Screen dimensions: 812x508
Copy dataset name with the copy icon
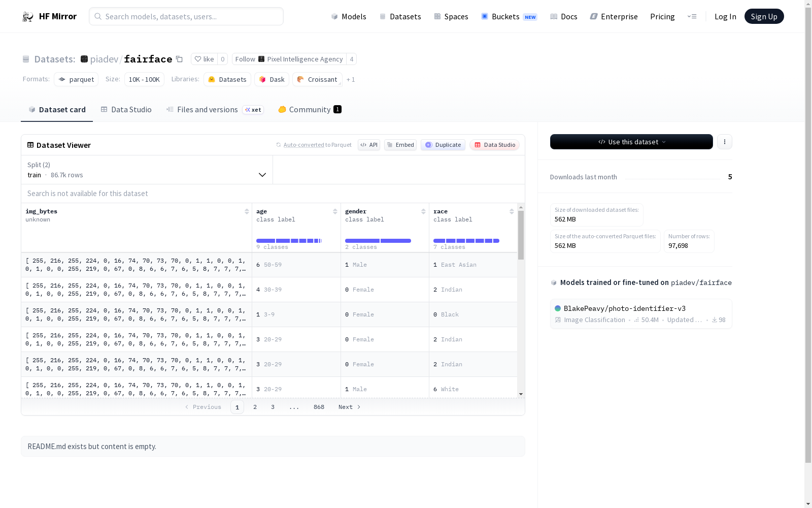click(x=179, y=59)
